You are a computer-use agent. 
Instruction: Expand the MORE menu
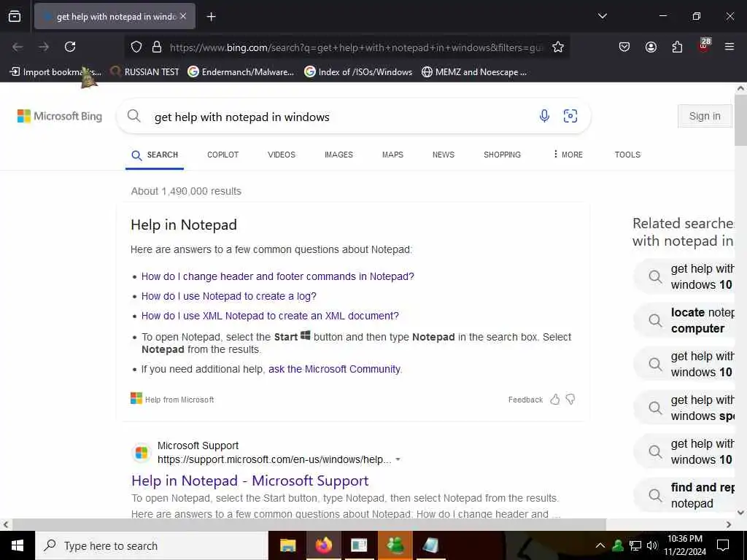[x=568, y=155]
